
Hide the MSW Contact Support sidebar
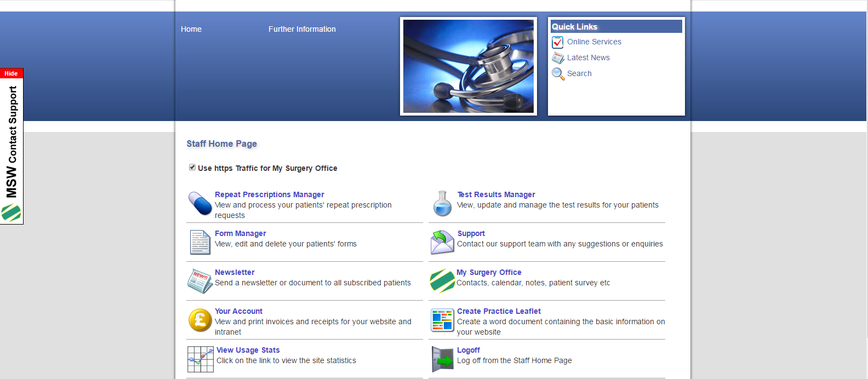click(12, 73)
